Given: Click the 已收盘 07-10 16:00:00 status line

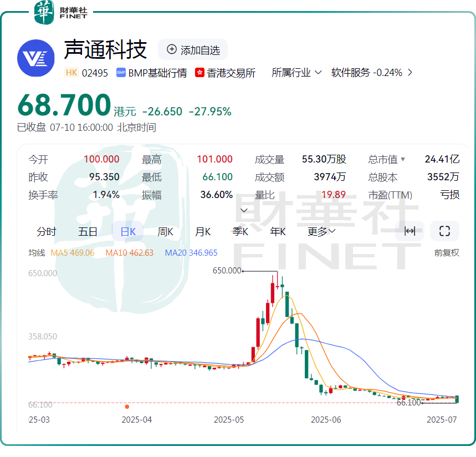Looking at the screenshot, I should point(86,128).
